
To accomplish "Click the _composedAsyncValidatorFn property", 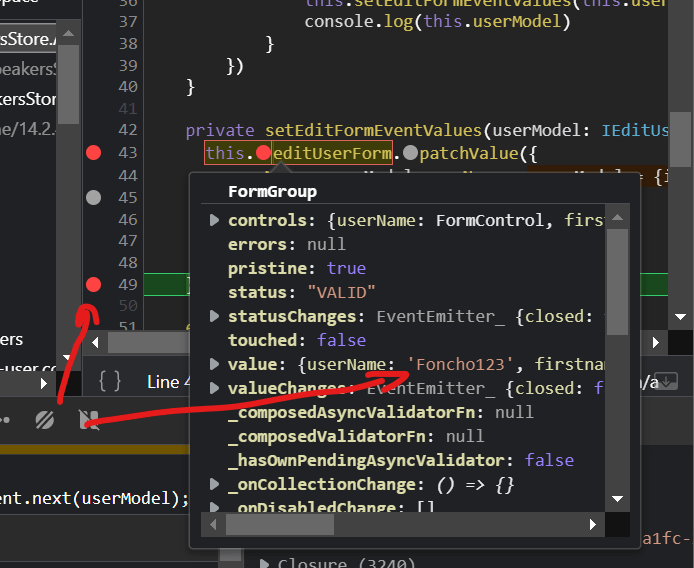I will (381, 412).
